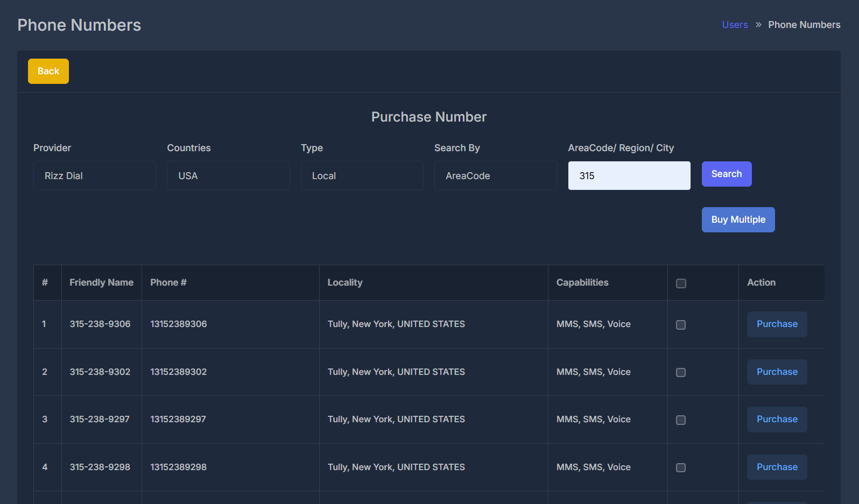Image resolution: width=859 pixels, height=504 pixels.
Task: Click the Phone Numbers page title
Action: [79, 25]
